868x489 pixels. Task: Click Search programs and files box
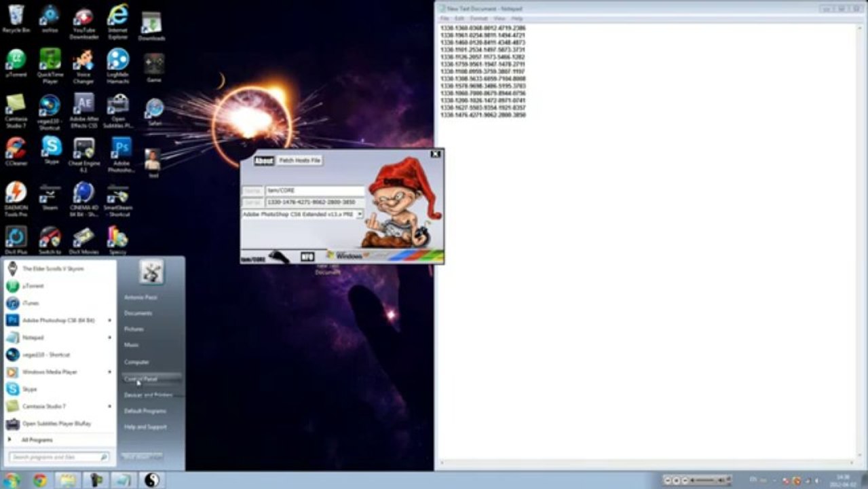(x=59, y=458)
